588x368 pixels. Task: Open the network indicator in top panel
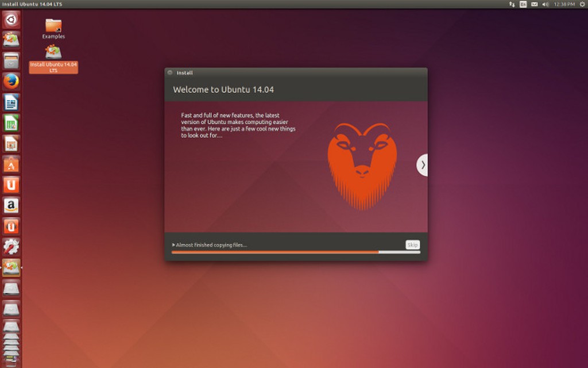[x=512, y=4]
